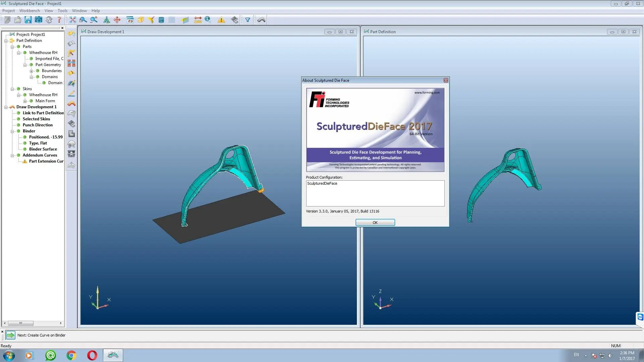
Task: Expand the Main Form tree node
Action: tap(25, 101)
